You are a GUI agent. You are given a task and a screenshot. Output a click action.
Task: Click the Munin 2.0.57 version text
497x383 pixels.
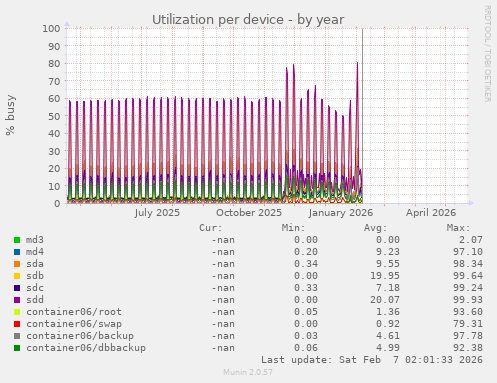coord(248,372)
